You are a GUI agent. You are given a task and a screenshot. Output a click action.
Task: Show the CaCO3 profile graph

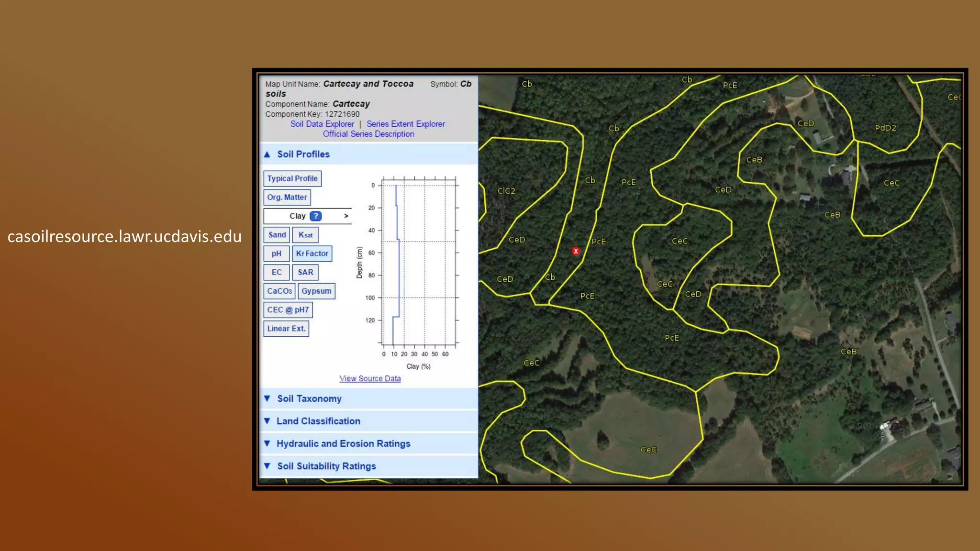click(x=279, y=291)
